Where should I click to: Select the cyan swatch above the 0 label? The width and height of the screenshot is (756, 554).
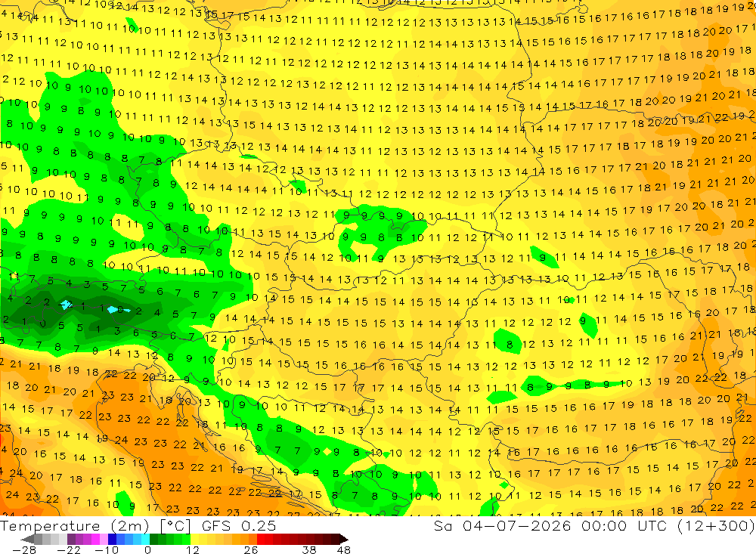click(x=145, y=539)
